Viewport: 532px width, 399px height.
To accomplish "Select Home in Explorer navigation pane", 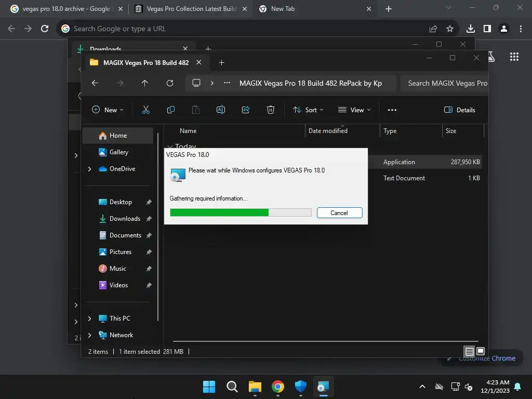I will (118, 136).
